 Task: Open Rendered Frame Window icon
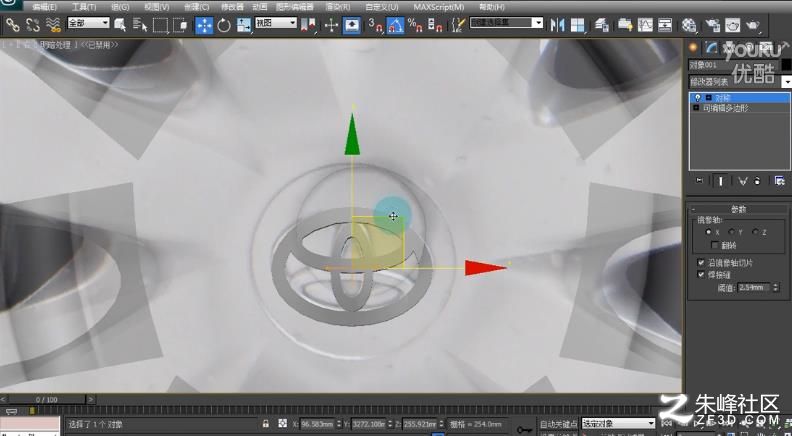(732, 25)
